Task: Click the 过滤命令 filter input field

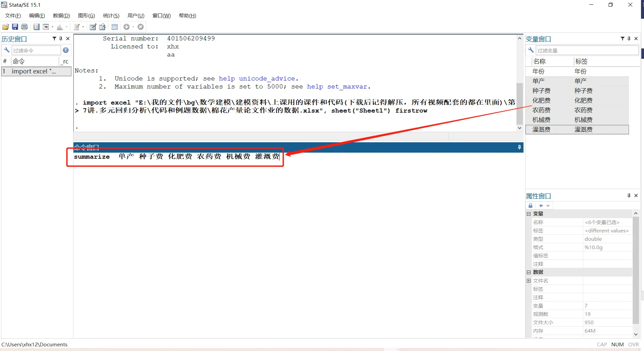Action: 36,50
